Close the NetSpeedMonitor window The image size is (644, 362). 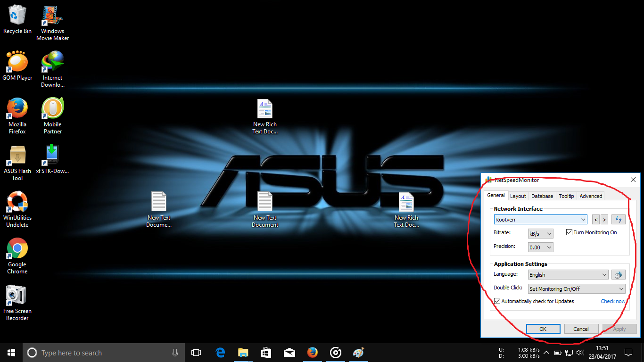tap(633, 180)
